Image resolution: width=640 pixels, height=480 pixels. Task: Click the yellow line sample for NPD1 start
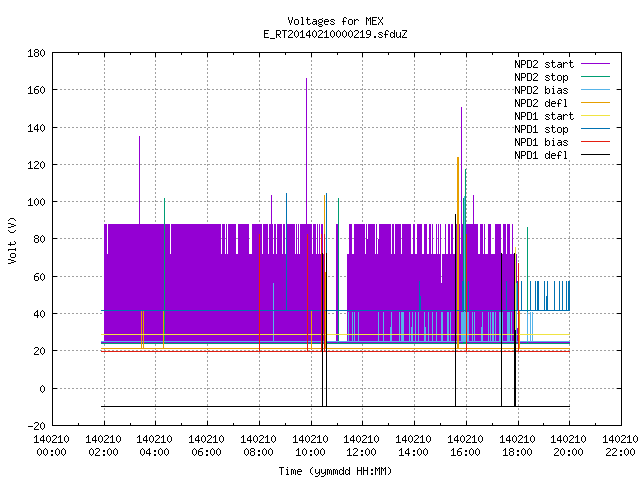[595, 116]
